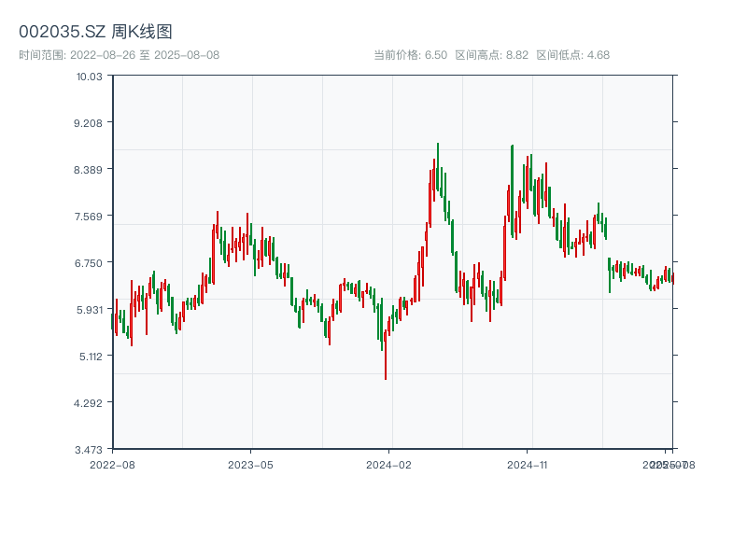Click the 区间高点 8.82 label
Viewport: 747px width, 560px height.
pyautogui.click(x=491, y=55)
